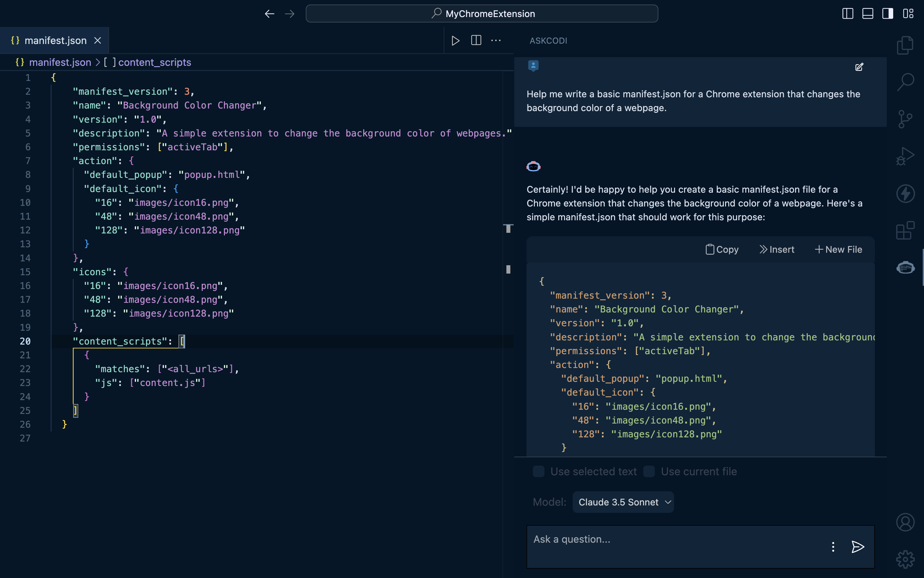Copy the generated code block
The height and width of the screenshot is (578, 924).
click(722, 250)
